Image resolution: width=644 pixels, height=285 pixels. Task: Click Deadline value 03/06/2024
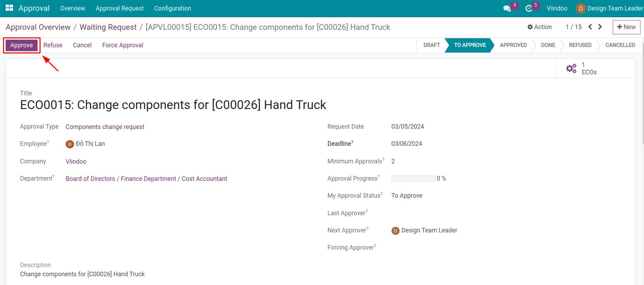407,144
